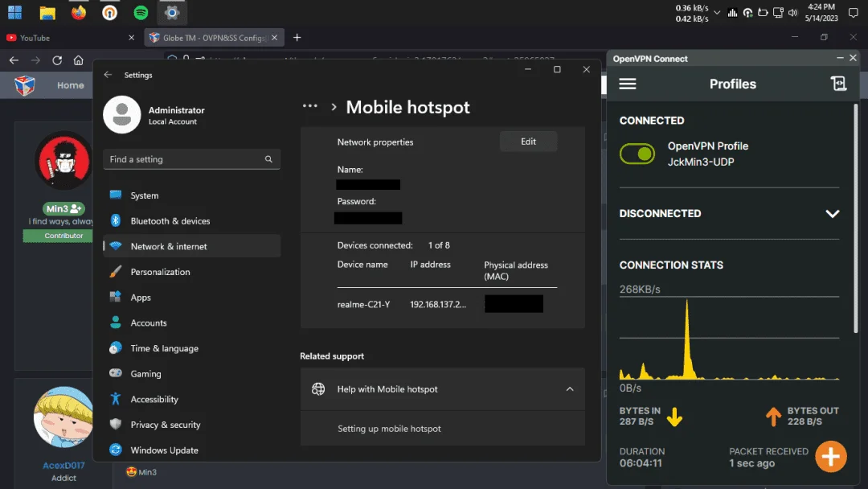Viewport: 868px width, 489px height.
Task: Click the browser back arrow
Action: (14, 60)
